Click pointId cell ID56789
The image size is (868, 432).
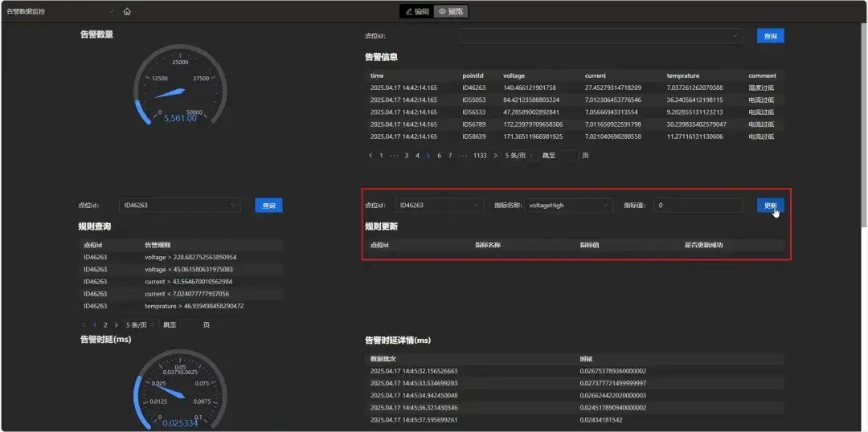pos(474,124)
